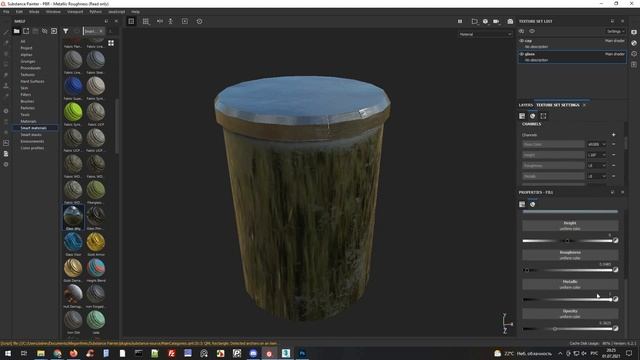Open the File menu
The height and width of the screenshot is (360, 640).
tap(6, 12)
